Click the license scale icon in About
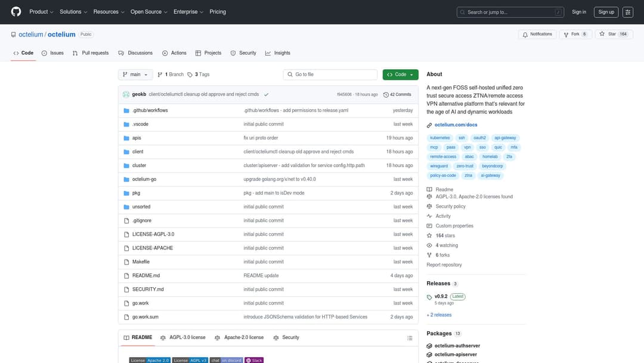 429,197
